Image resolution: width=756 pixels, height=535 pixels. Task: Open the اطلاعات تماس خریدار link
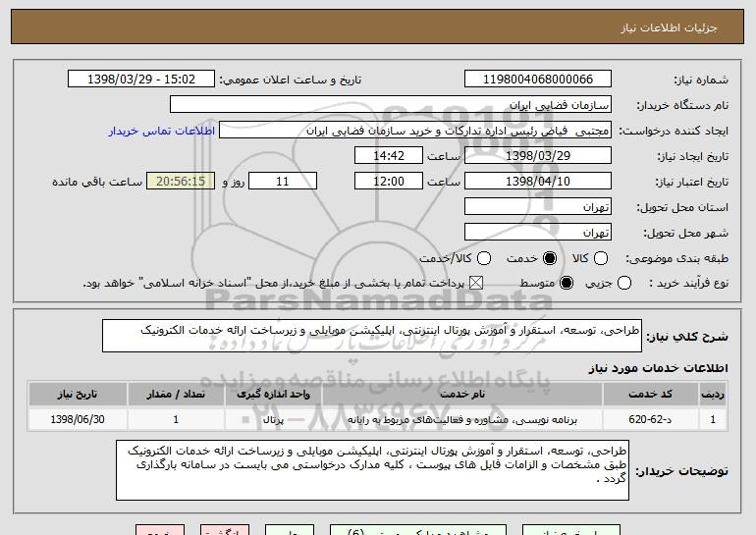tap(162, 131)
